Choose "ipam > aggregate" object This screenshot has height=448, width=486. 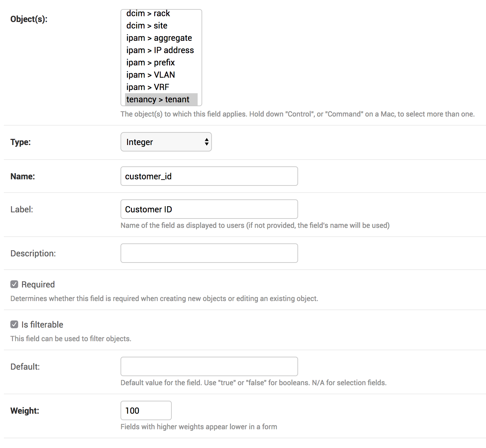[159, 38]
